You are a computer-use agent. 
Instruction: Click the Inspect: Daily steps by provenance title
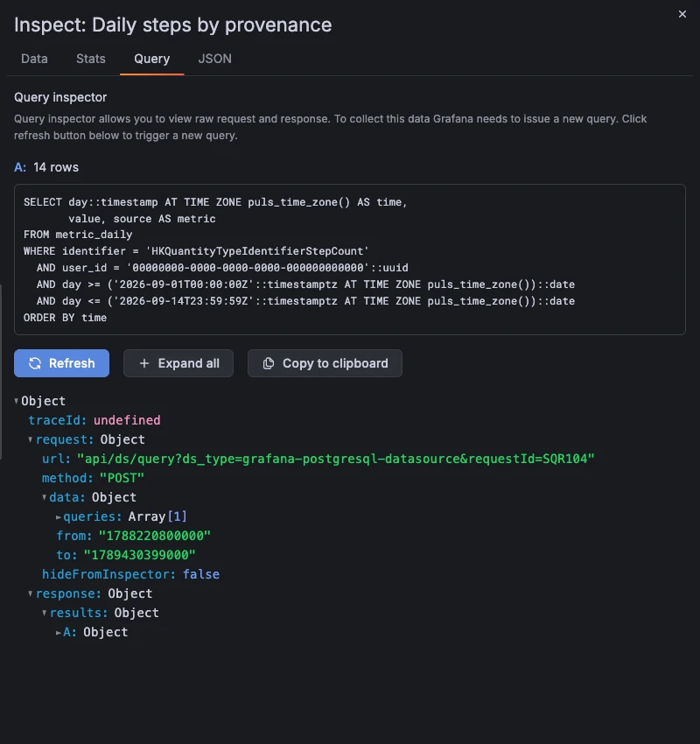point(172,25)
